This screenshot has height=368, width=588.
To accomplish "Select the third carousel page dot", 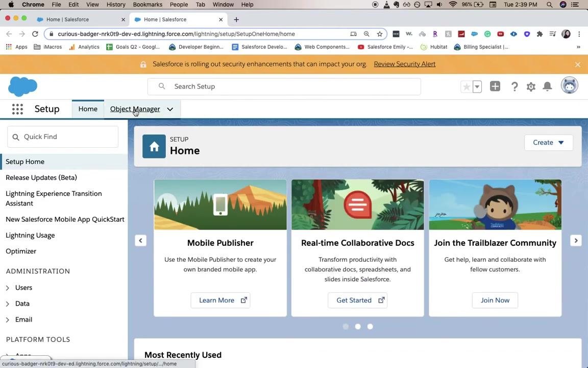I will [370, 327].
